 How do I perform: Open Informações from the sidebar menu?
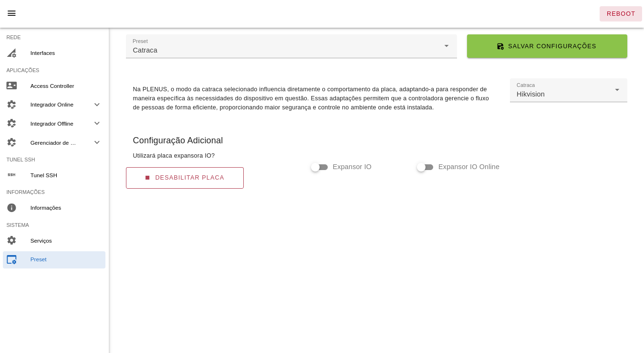45,207
